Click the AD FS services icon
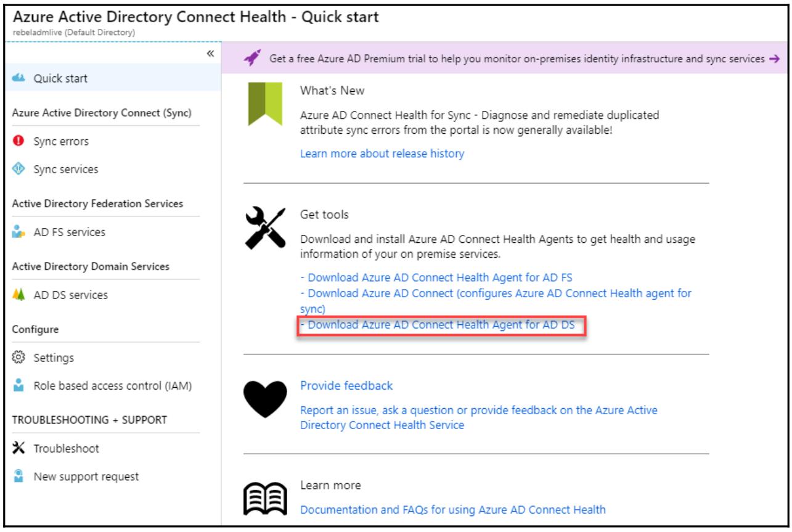This screenshot has width=792, height=532. pyautogui.click(x=19, y=232)
